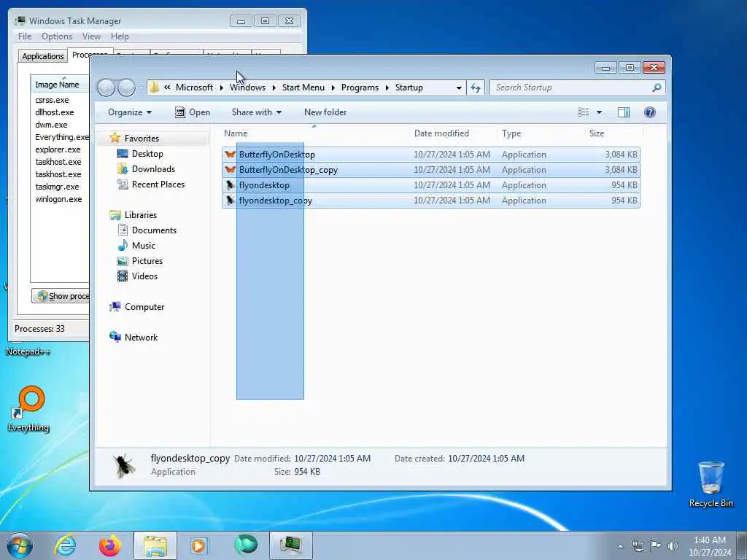Select explorer.exe in Task Manager list

pos(60,149)
